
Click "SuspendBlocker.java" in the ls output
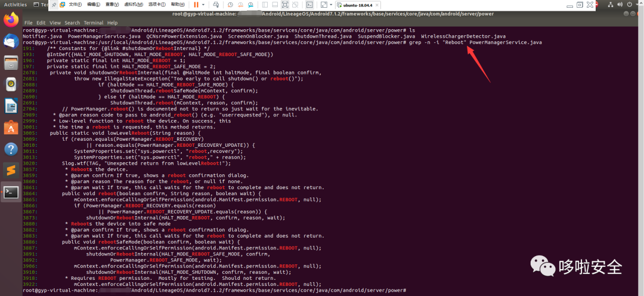(x=385, y=36)
